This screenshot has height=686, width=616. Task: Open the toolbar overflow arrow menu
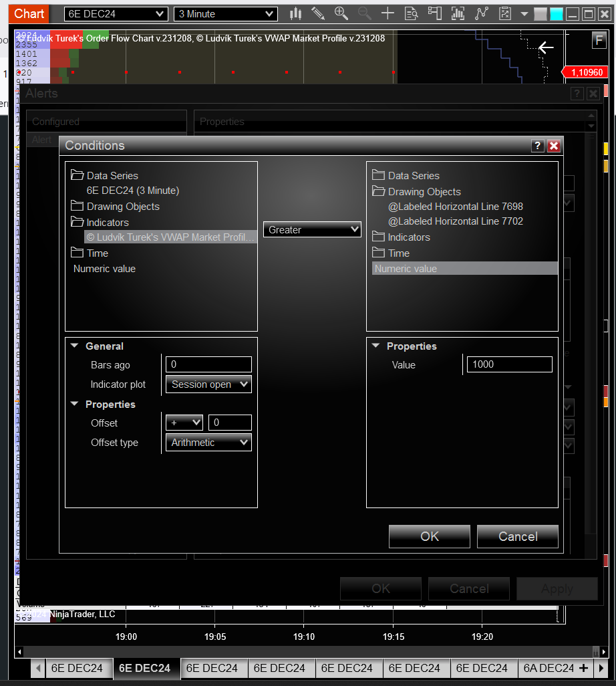click(524, 14)
